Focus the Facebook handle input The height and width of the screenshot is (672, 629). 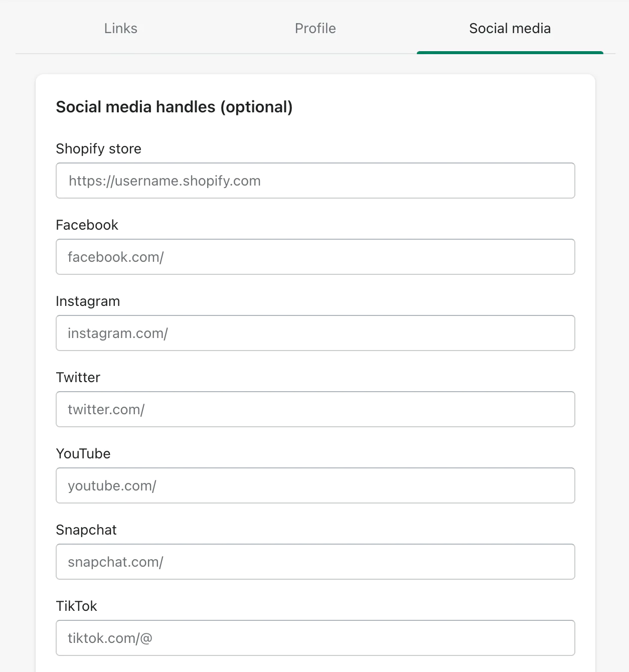pos(315,257)
